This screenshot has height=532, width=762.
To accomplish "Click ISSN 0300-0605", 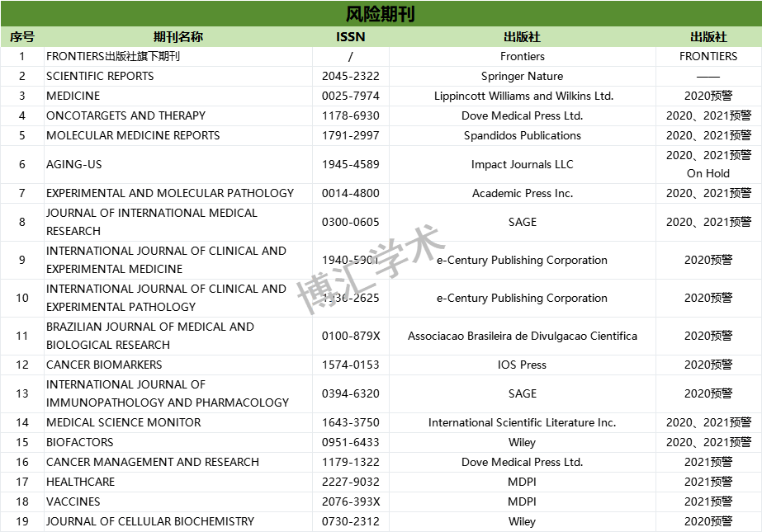I will pos(350,222).
